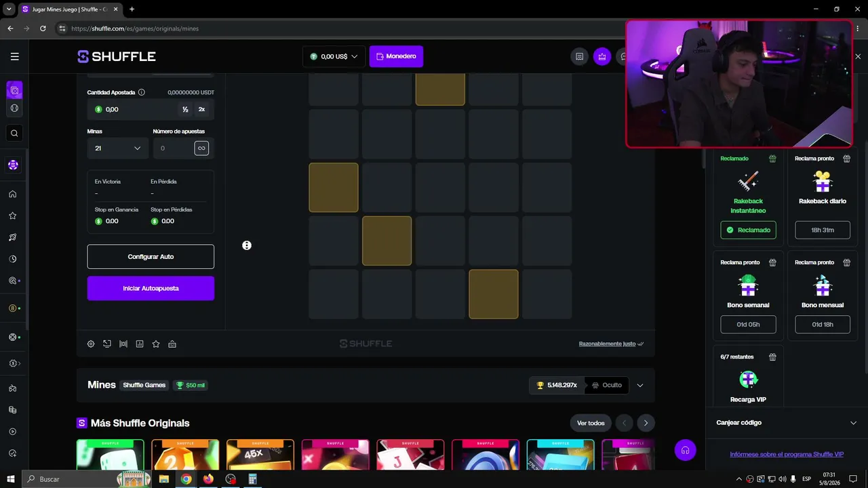Open Chrome from the taskbar
The image size is (868, 488).
(x=186, y=479)
